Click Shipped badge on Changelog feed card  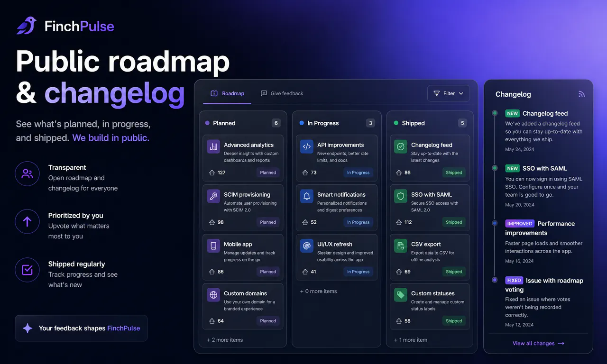[x=454, y=173]
